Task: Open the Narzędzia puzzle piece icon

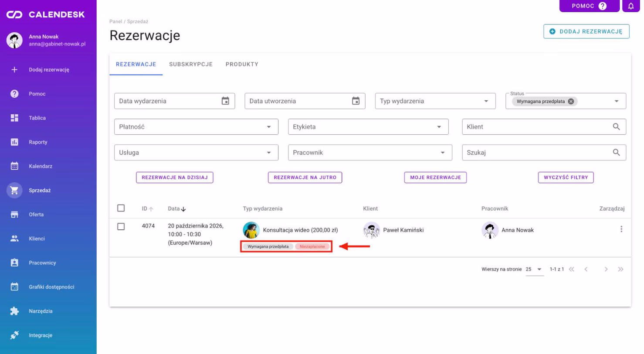Action: click(x=14, y=311)
